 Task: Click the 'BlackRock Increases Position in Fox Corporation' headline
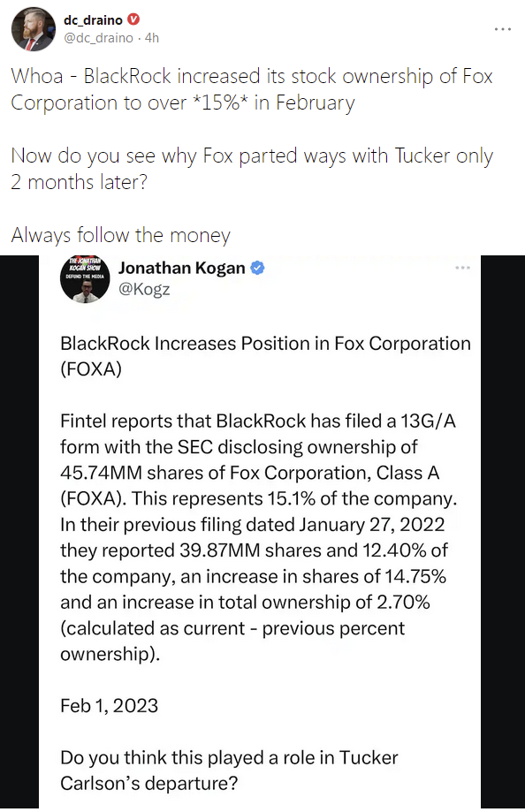[265, 356]
